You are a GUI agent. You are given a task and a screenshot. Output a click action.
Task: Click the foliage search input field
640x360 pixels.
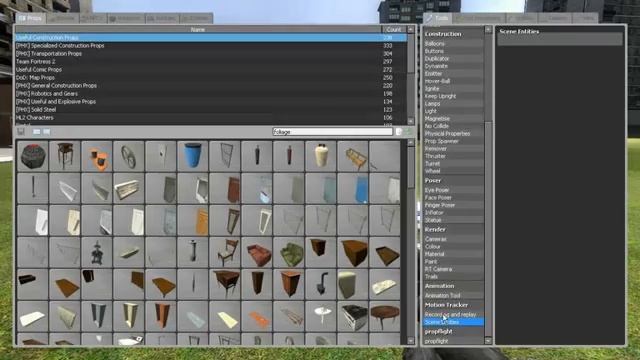tap(332, 132)
